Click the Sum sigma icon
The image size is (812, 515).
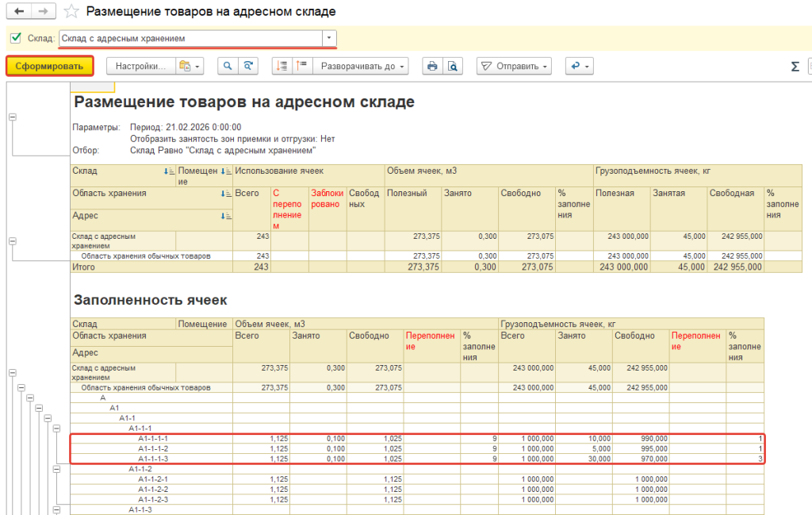click(x=795, y=67)
